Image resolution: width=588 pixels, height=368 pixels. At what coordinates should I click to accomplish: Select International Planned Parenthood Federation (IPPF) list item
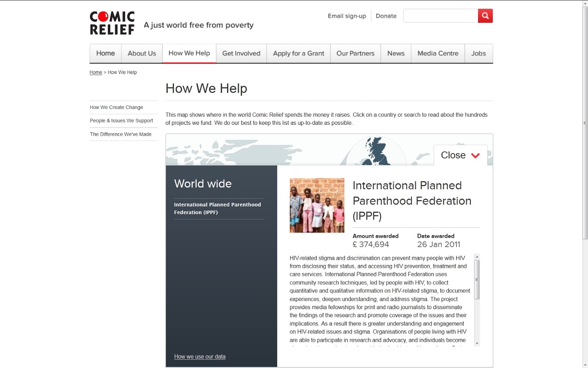click(218, 208)
